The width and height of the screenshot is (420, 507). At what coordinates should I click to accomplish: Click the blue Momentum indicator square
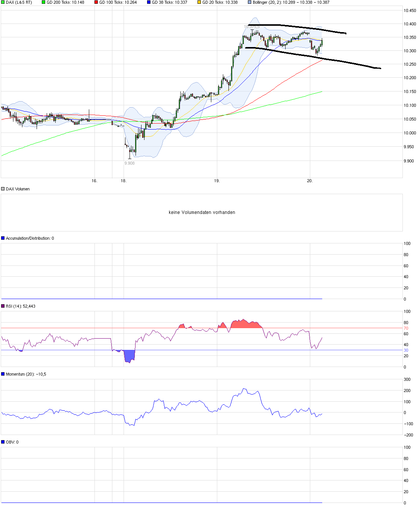[x=3, y=373]
